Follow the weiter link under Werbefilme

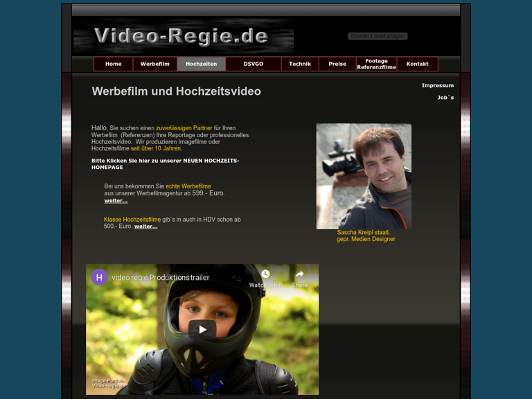[x=116, y=201]
